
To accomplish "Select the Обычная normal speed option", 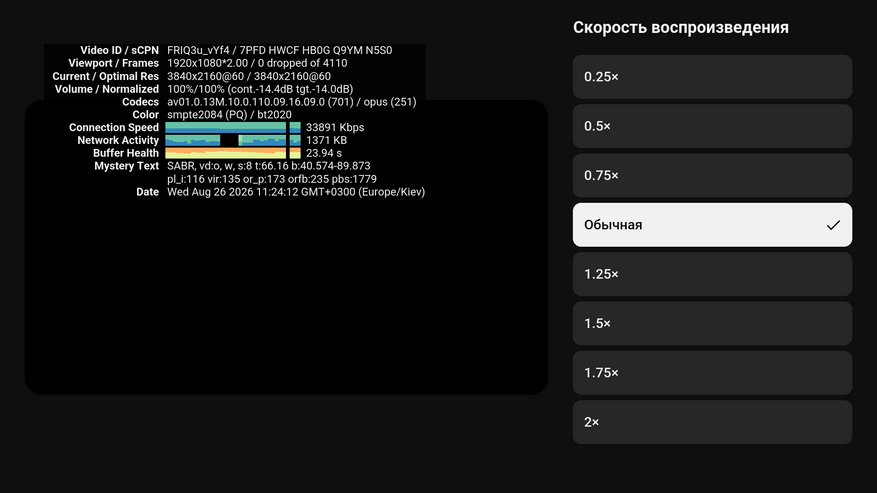I will click(712, 224).
